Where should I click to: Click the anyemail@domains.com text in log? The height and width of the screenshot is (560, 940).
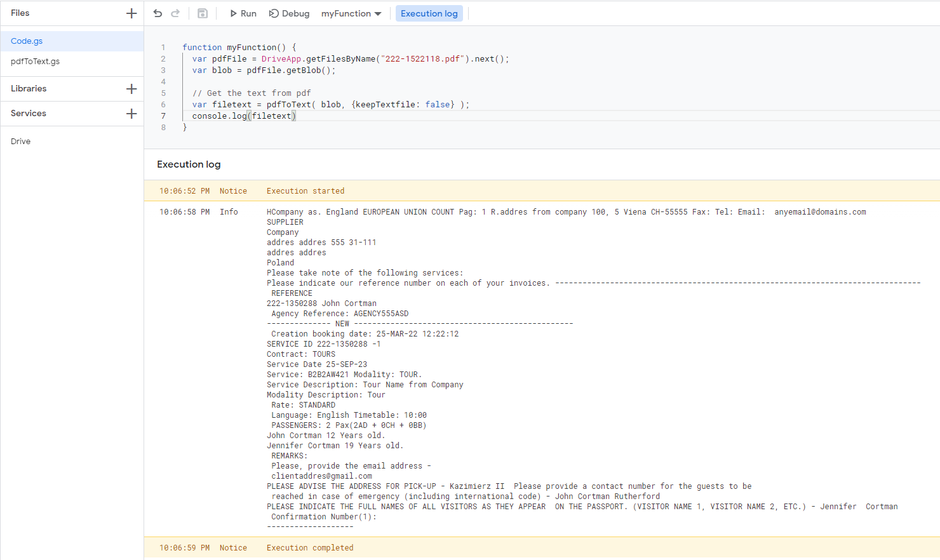820,212
